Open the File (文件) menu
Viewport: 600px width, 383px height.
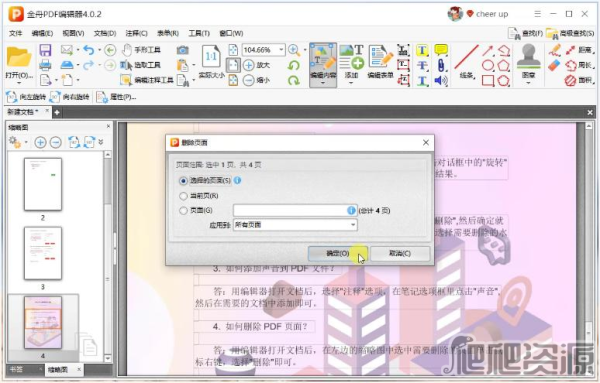click(15, 33)
